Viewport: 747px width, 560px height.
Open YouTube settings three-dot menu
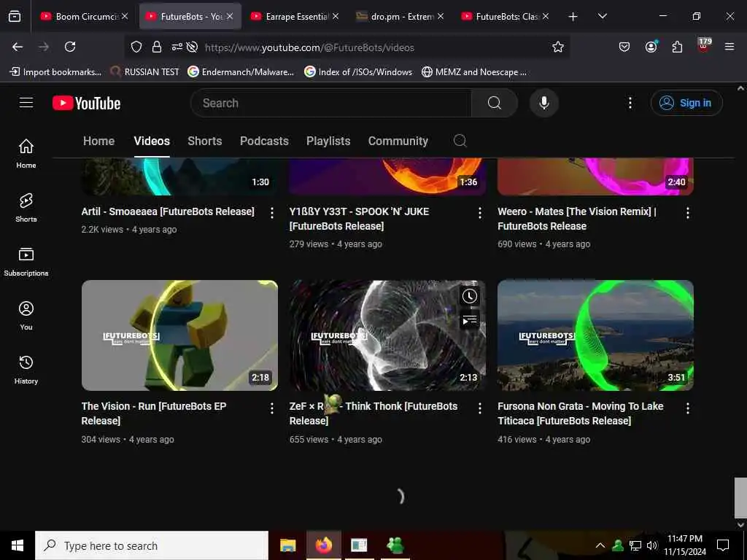point(630,103)
